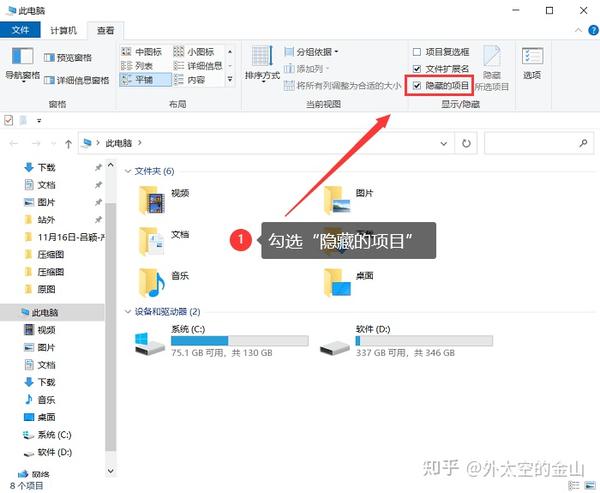Select 详细信息 layout view
600x493 pixels.
[198, 66]
